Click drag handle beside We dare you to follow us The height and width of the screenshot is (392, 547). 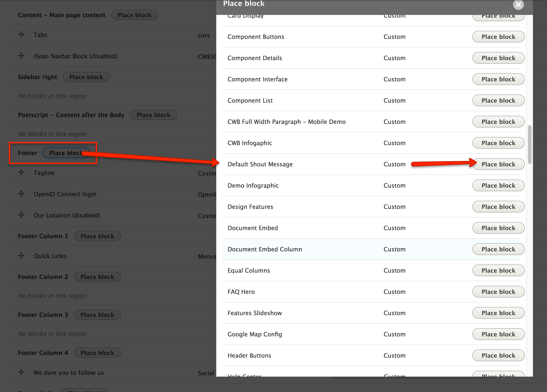(21, 372)
